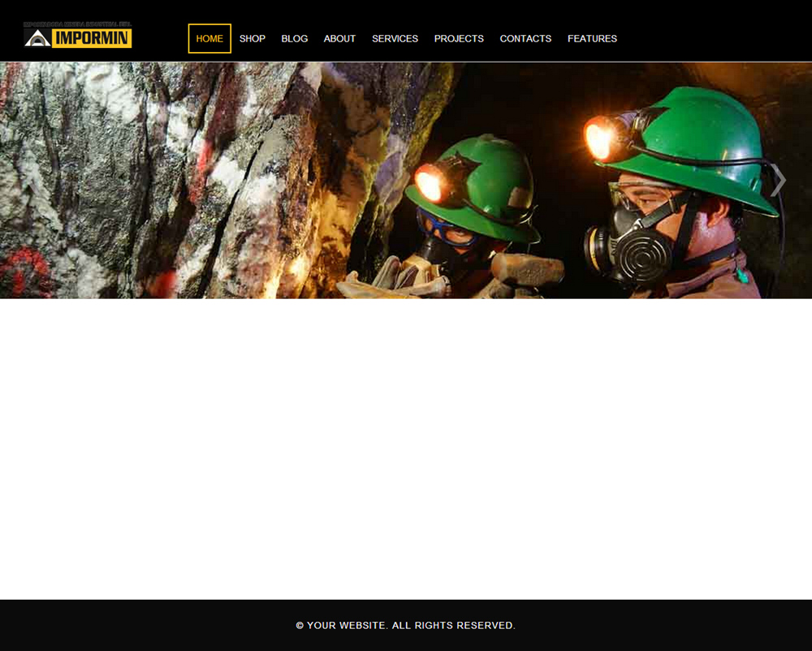Click the mine tunnel emblem in the logo
The width and height of the screenshot is (812, 651).
[x=37, y=38]
